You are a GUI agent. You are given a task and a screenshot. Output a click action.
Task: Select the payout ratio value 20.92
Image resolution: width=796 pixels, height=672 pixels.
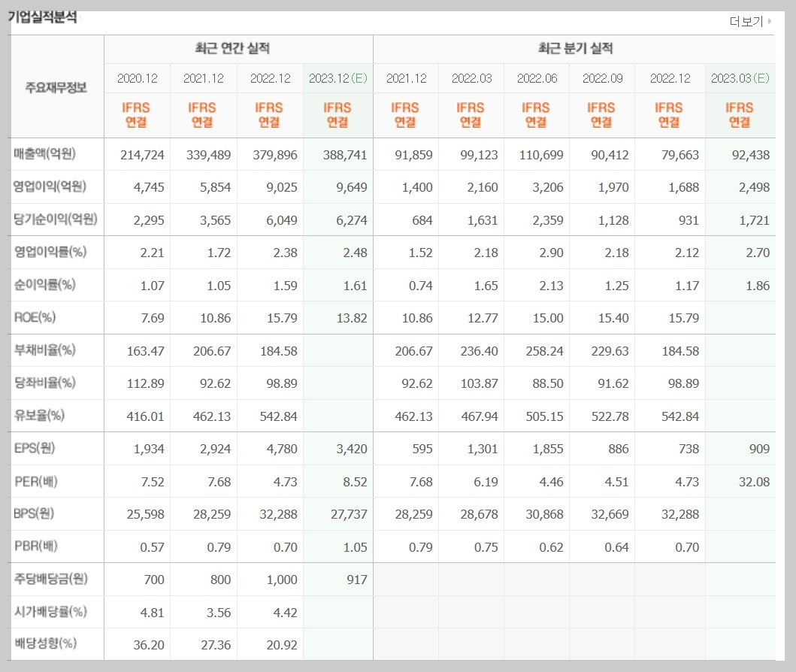pyautogui.click(x=283, y=646)
